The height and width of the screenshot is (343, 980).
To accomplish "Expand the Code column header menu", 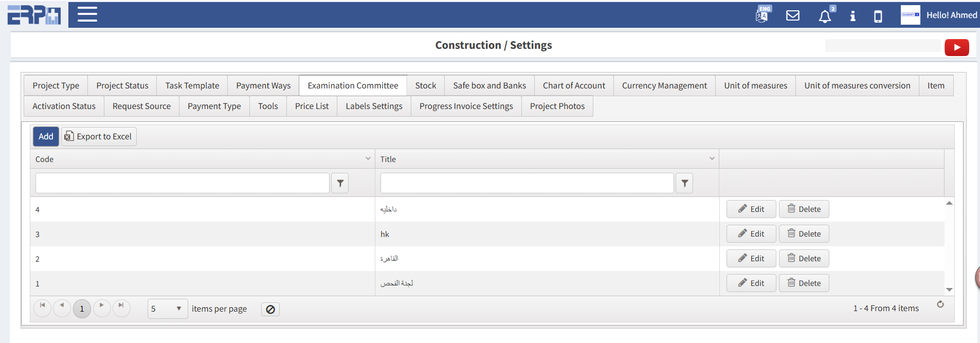I will pos(368,158).
